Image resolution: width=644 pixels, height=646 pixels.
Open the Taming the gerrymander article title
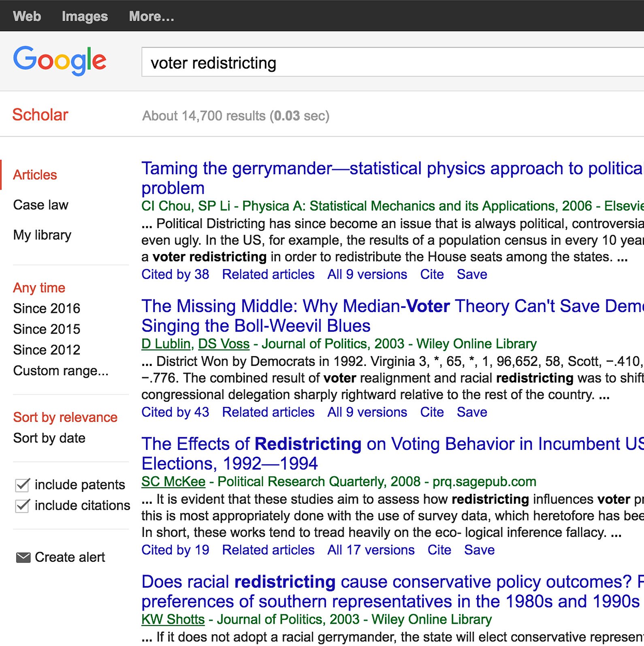[392, 178]
